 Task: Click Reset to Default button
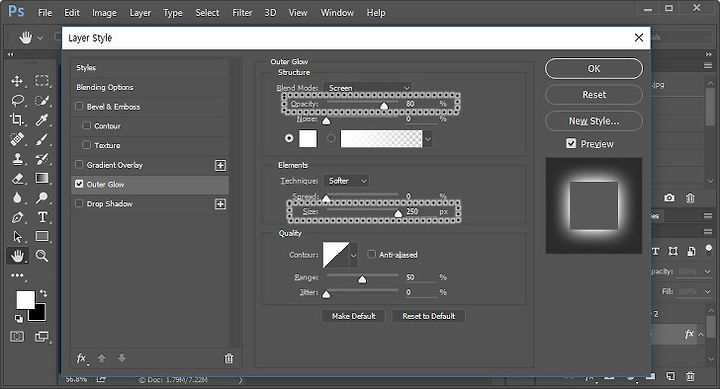tap(428, 316)
